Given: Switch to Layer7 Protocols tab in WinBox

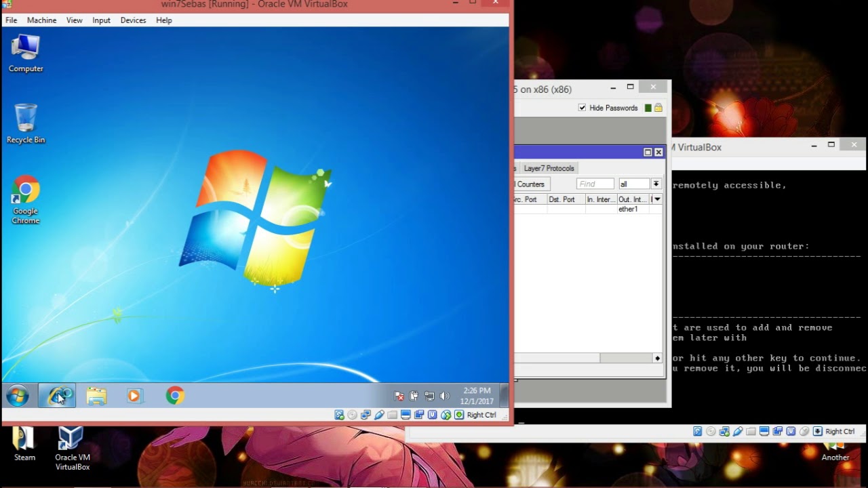Looking at the screenshot, I should coord(549,168).
